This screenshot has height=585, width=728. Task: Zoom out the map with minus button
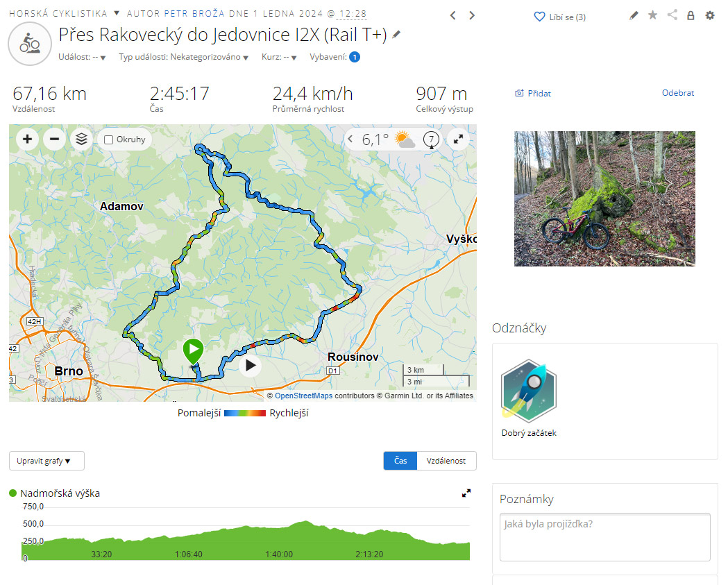point(54,139)
